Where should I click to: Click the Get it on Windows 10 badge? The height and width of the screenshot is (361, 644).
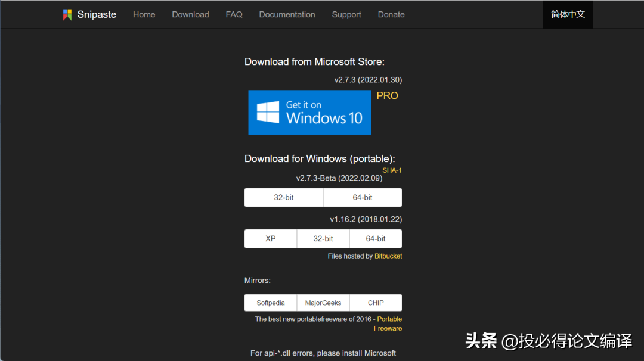coord(309,113)
